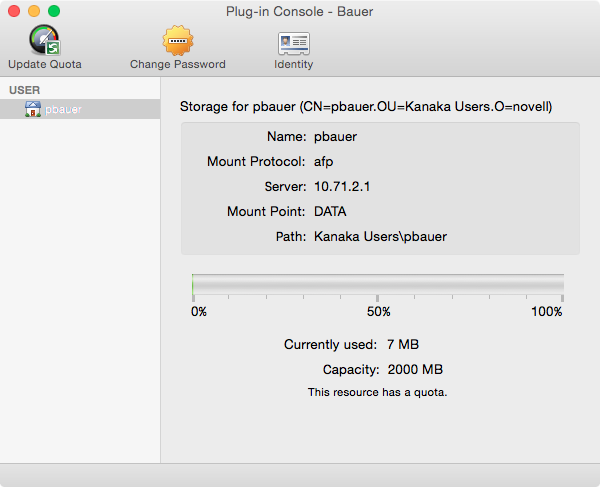
Task: Open the Identity card icon
Action: coord(293,42)
